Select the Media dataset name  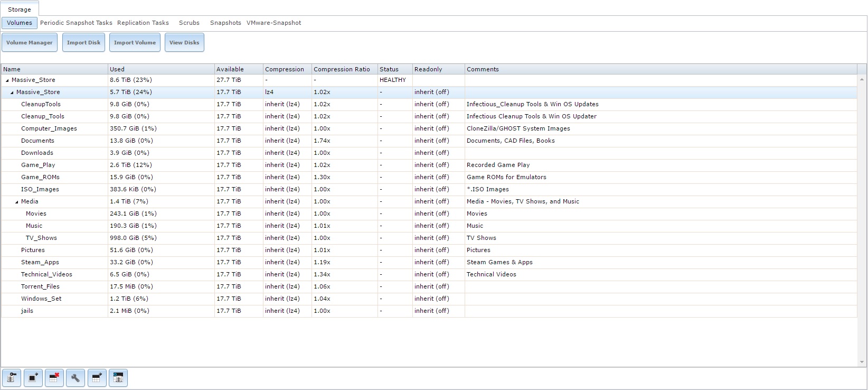click(30, 202)
